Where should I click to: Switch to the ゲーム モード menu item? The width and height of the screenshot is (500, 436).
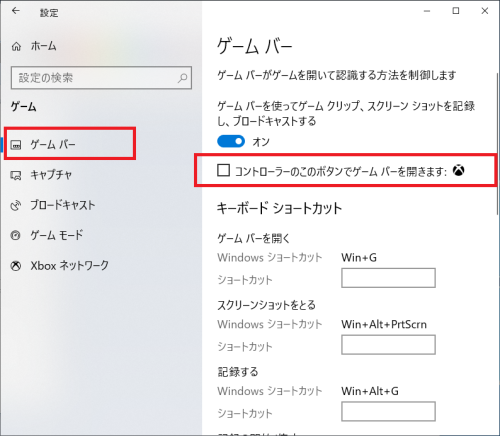(57, 235)
